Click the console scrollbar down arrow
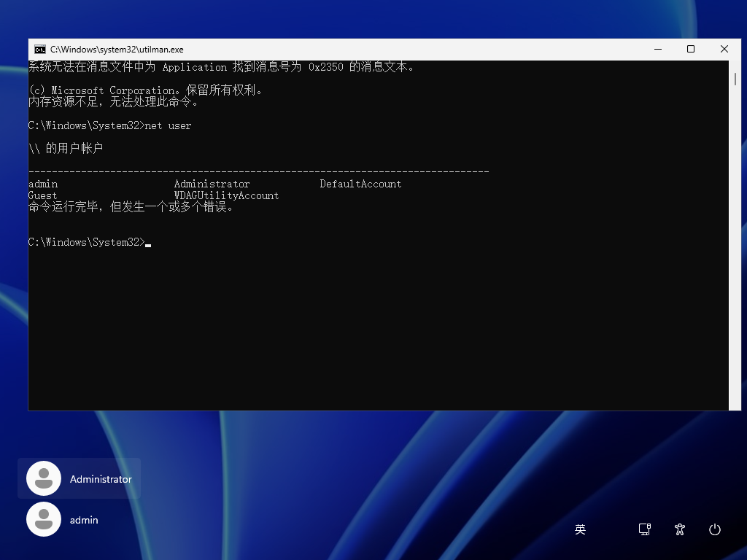This screenshot has height=560, width=747. (x=735, y=405)
